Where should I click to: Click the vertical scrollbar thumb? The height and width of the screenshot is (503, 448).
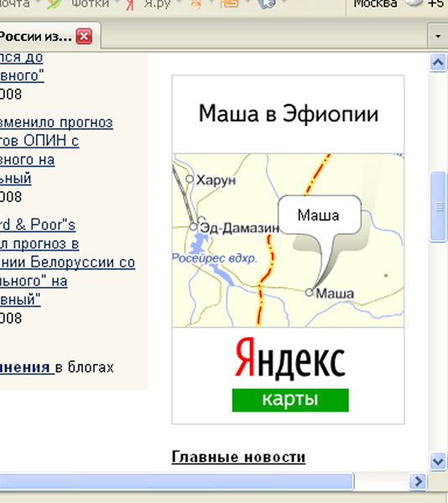[439, 206]
